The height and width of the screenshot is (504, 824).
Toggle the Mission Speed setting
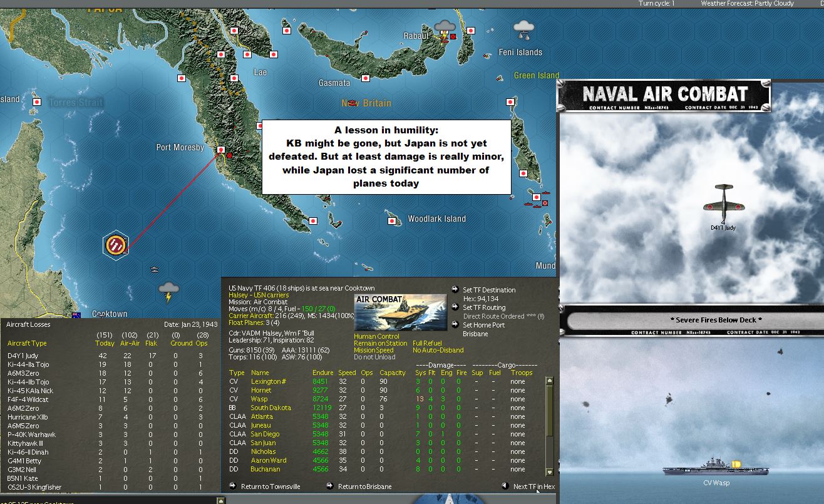[374, 350]
